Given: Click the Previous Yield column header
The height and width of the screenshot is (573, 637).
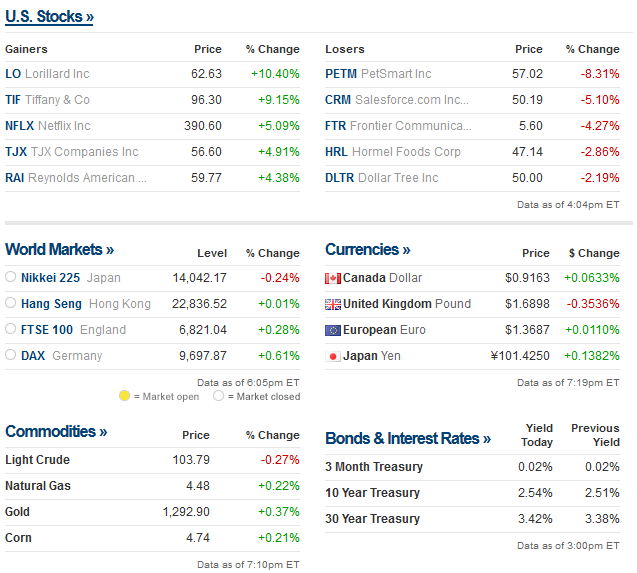Looking at the screenshot, I should click(x=595, y=435).
